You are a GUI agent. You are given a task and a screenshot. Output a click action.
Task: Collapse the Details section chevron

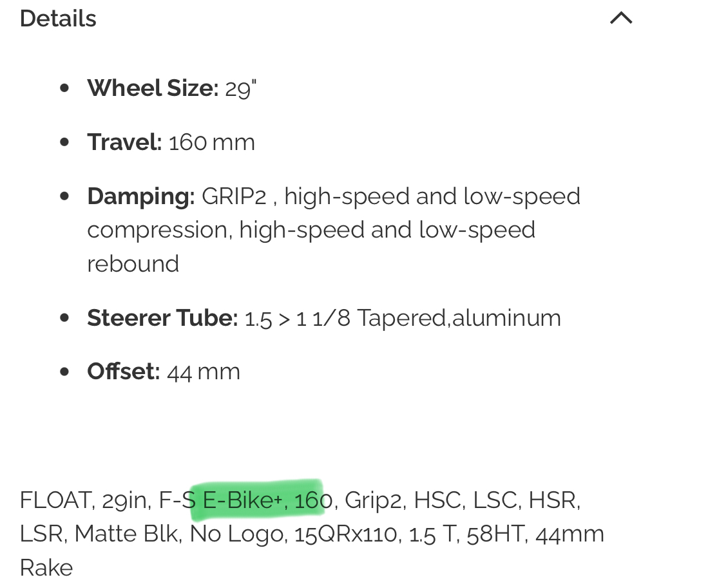click(621, 19)
